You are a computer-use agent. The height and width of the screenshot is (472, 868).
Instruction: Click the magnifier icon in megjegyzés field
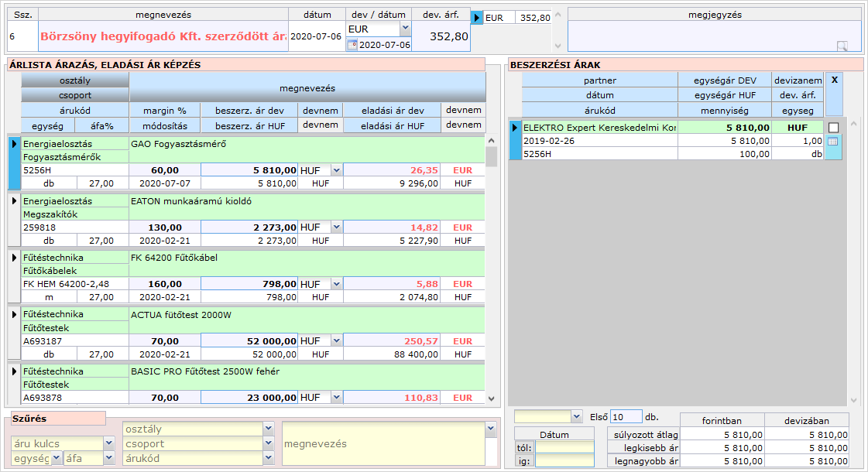click(x=842, y=46)
